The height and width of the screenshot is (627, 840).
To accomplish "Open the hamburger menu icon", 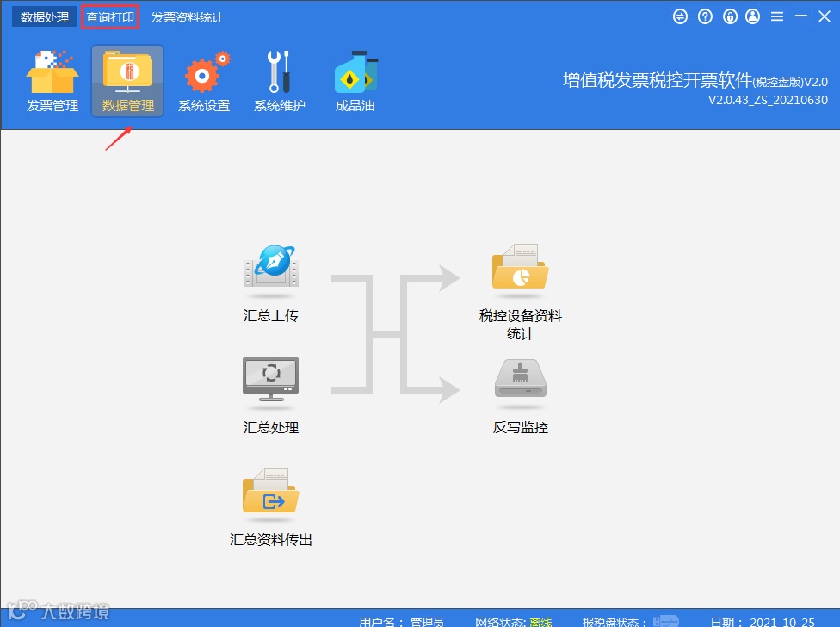I will coord(777,16).
